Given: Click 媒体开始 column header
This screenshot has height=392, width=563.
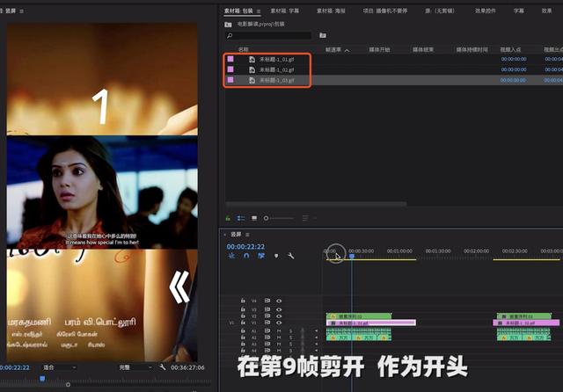Looking at the screenshot, I should 379,49.
